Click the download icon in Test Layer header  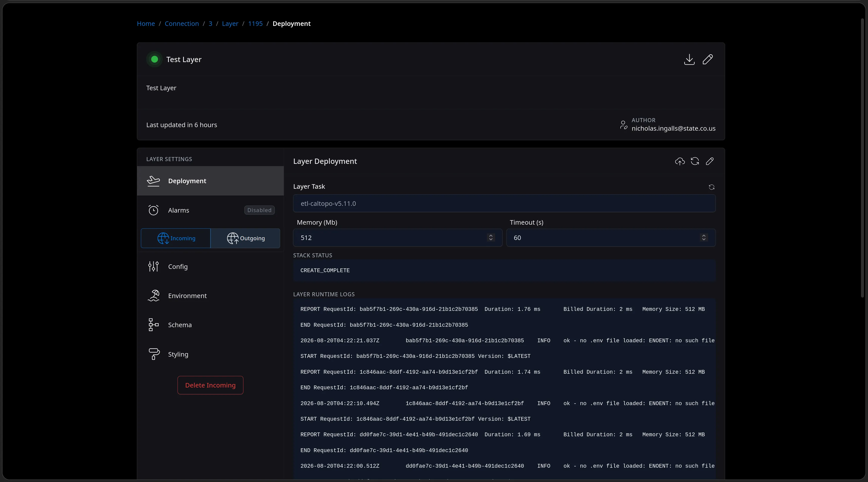[x=689, y=59]
